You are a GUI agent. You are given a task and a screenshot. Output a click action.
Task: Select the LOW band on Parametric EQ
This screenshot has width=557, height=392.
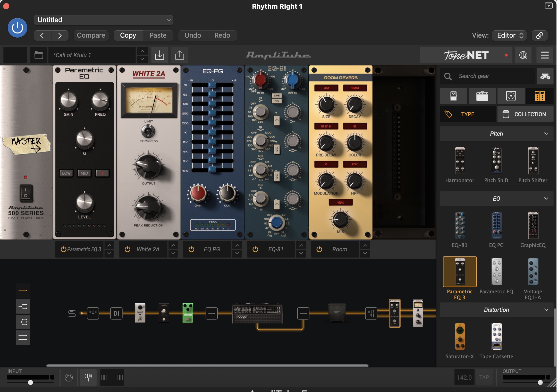pyautogui.click(x=66, y=173)
